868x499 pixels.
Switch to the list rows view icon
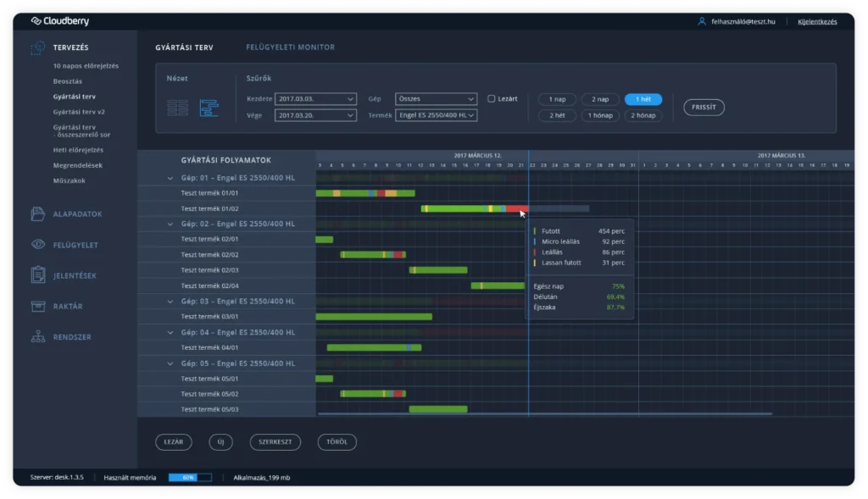pos(178,108)
